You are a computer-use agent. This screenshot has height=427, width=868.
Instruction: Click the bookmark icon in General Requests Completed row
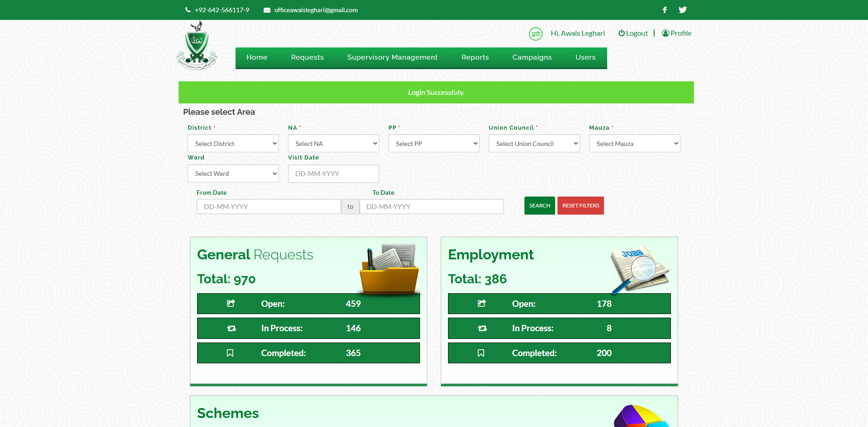pos(230,353)
